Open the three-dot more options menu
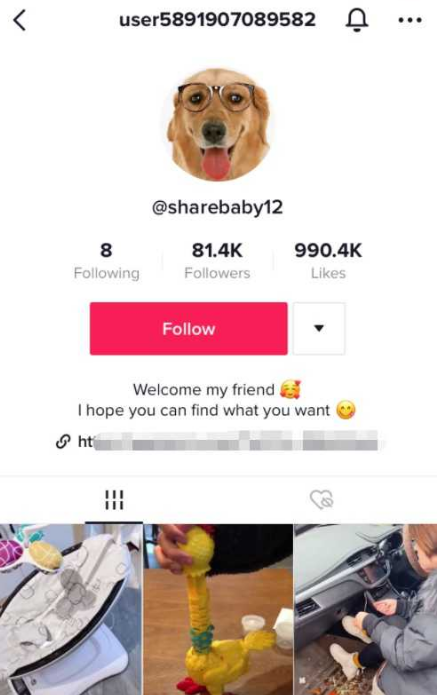Screen dimensions: 437x695 click(410, 20)
